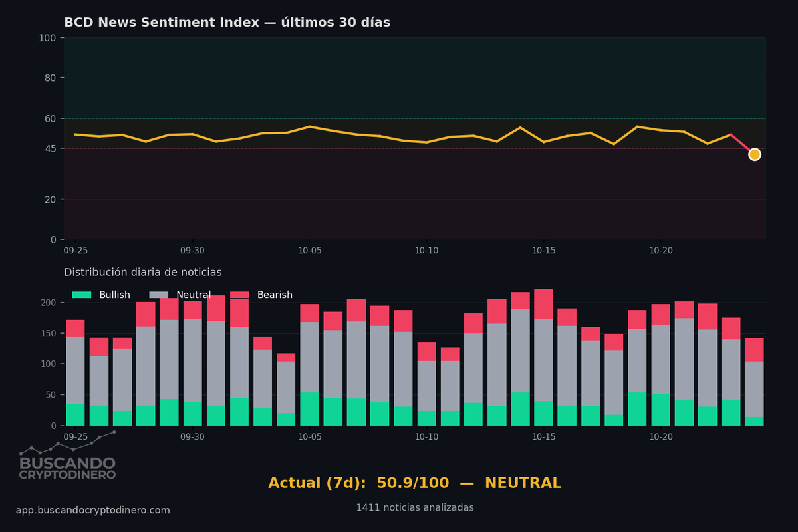Click the orange current-value marker on the sentiment line

(754, 154)
